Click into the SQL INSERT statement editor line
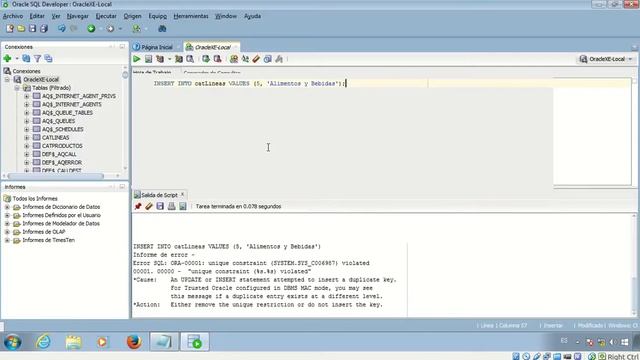 tap(249, 83)
